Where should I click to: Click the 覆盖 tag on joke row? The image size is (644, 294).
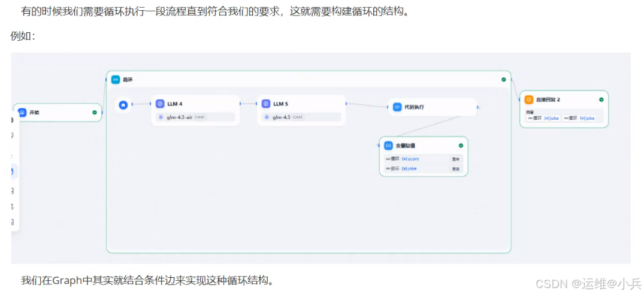(455, 168)
